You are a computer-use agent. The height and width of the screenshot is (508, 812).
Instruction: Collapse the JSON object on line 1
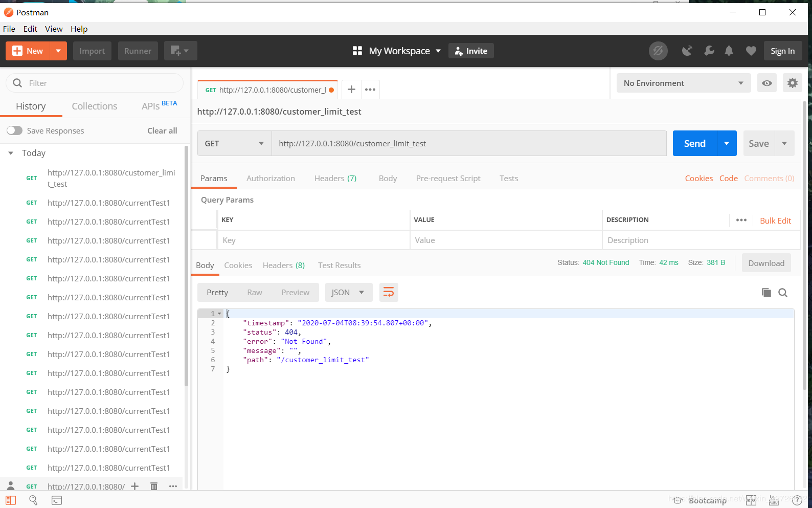coord(219,314)
